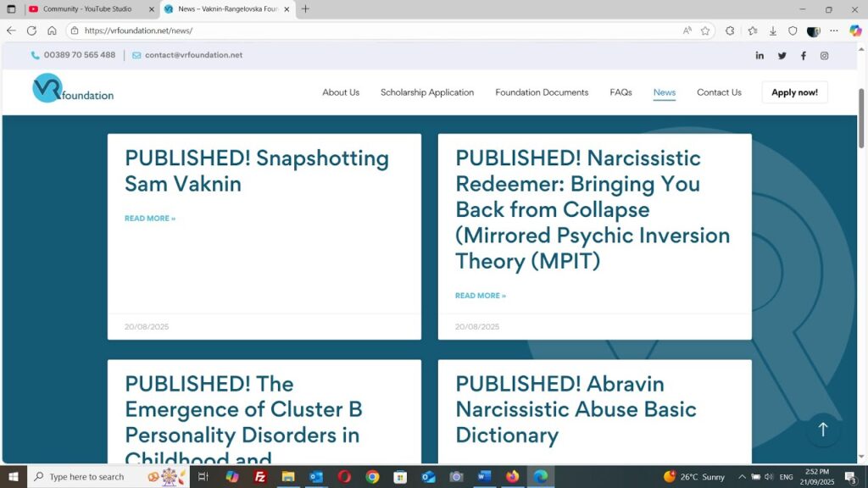Open browser Extensions puzzle icon
868x488 pixels.
[730, 30]
